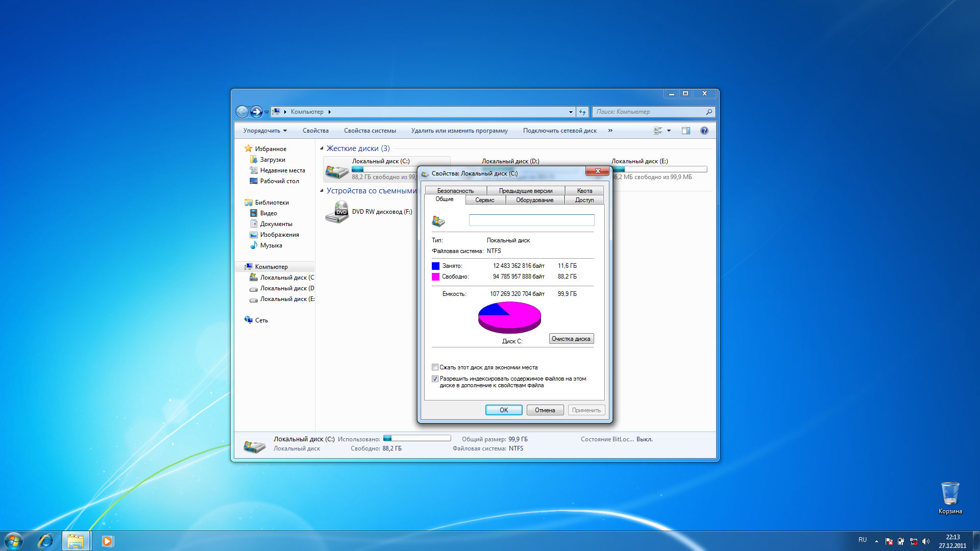This screenshot has height=551, width=980.
Task: Open Internet Explorer from the taskbar
Action: click(45, 541)
